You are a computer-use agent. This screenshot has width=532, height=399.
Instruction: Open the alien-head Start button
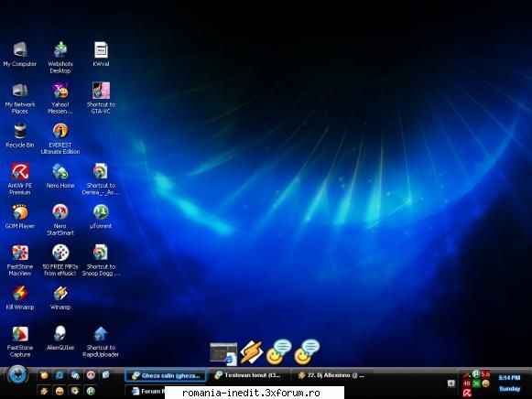(x=17, y=375)
